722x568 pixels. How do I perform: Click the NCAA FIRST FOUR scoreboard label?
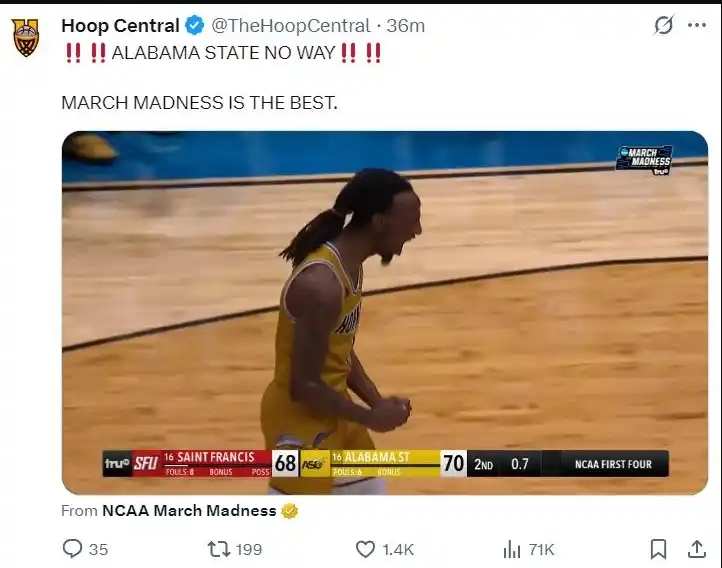tap(613, 464)
